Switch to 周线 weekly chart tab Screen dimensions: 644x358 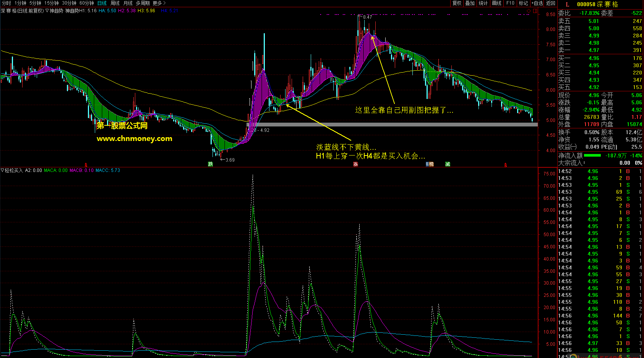tap(115, 3)
